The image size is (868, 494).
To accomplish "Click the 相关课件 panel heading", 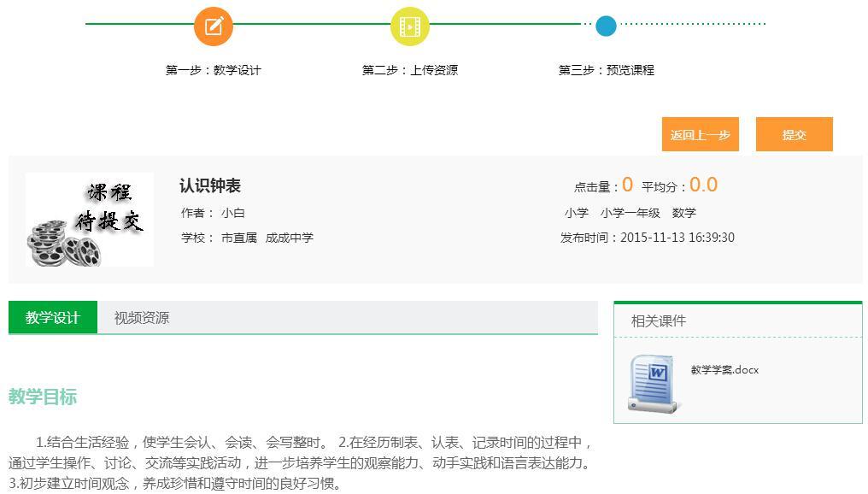I will (x=659, y=321).
